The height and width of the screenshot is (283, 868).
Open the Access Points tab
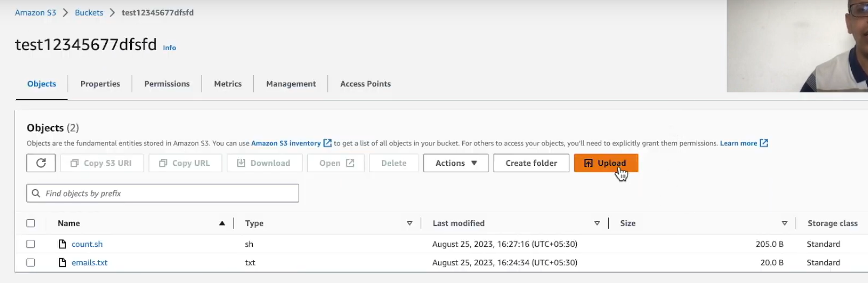tap(366, 84)
